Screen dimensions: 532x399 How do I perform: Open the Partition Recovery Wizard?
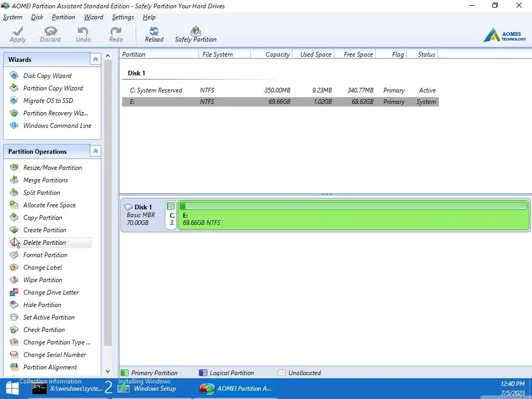[55, 113]
